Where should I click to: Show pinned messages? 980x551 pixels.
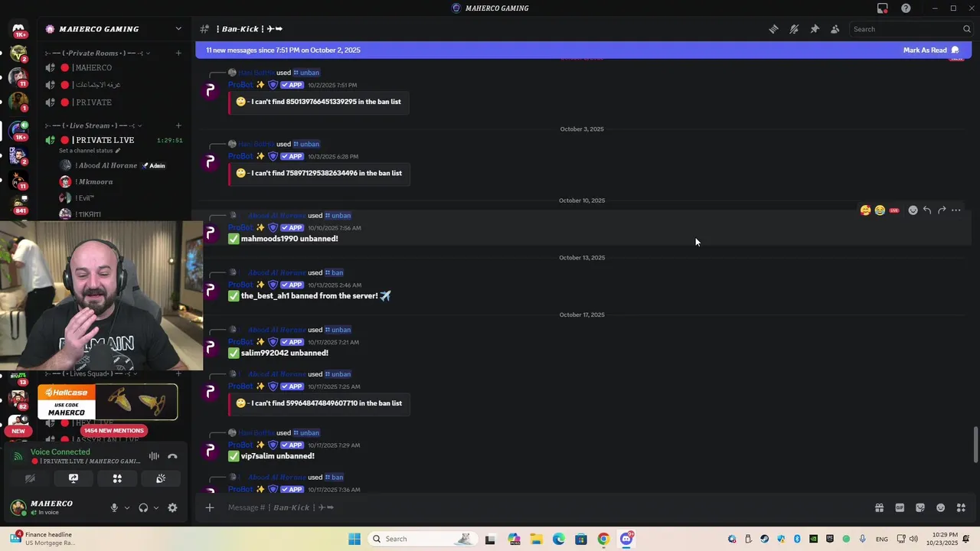pos(815,29)
